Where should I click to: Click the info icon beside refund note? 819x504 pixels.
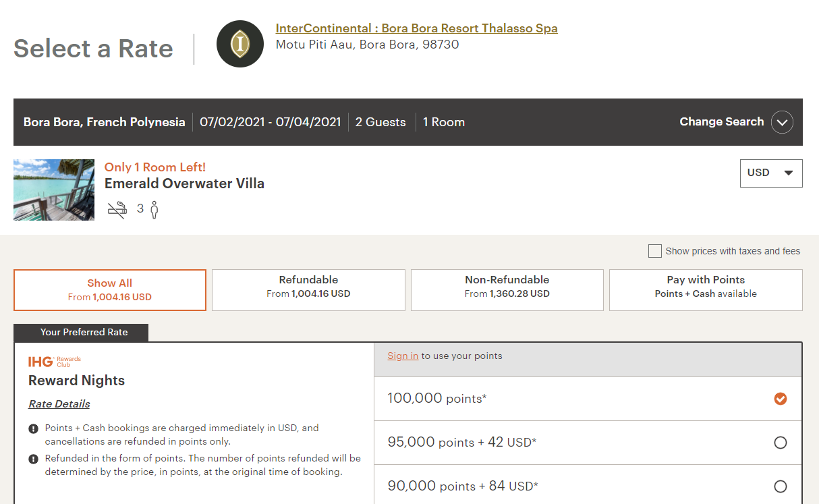pos(33,457)
